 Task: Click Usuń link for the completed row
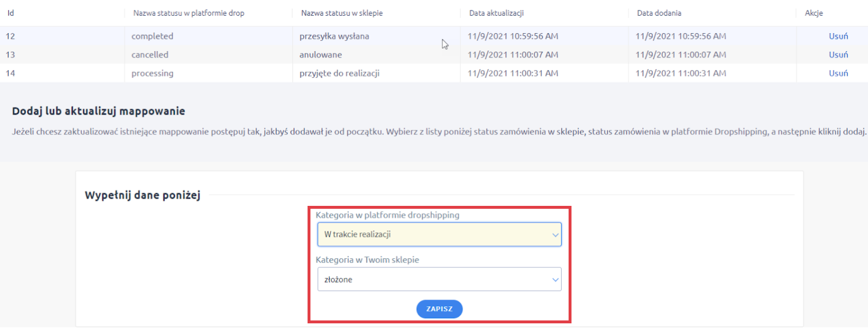(x=838, y=36)
